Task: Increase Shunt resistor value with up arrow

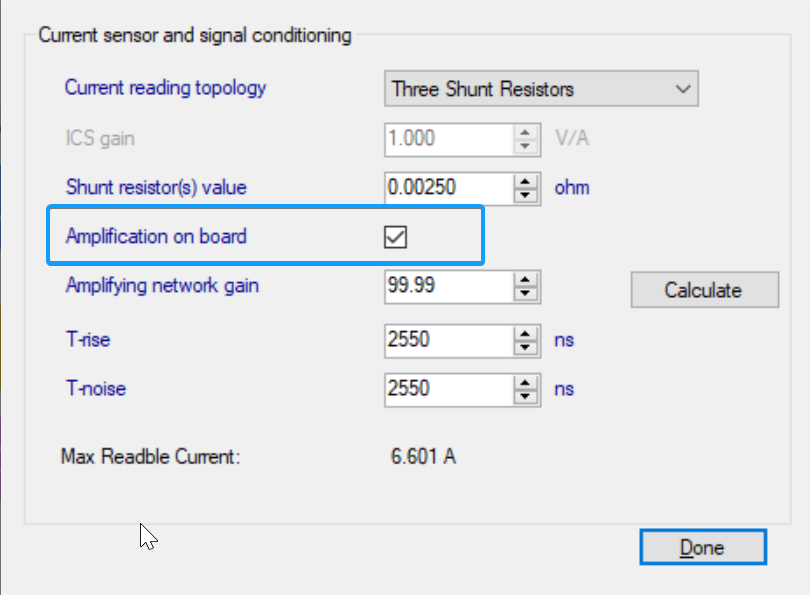Action: [x=525, y=181]
